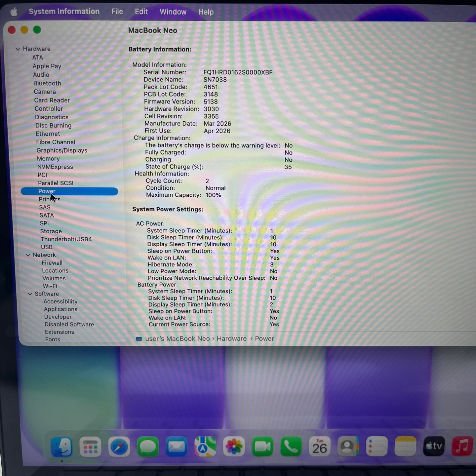This screenshot has height=476, width=476.
Task: Click the laptop icon in the path bar
Action: click(139, 339)
